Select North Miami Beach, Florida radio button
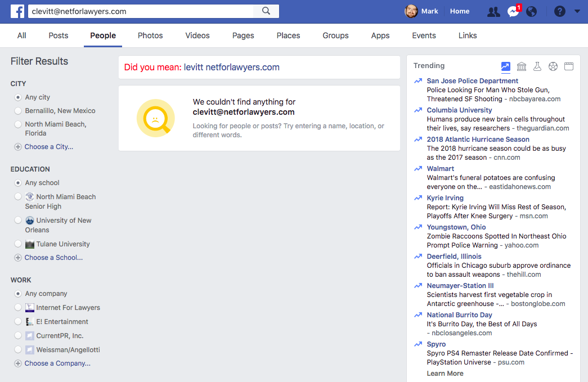The height and width of the screenshot is (382, 588). click(x=17, y=124)
